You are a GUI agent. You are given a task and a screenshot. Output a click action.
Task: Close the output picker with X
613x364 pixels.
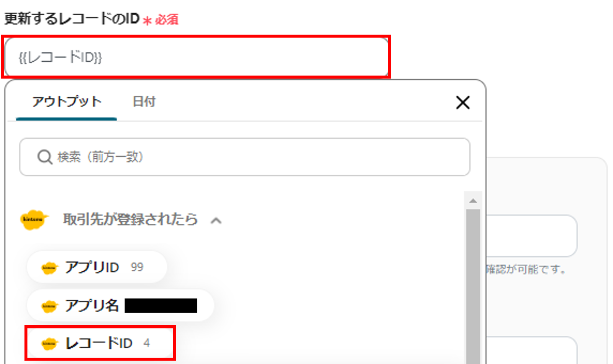coord(463,102)
